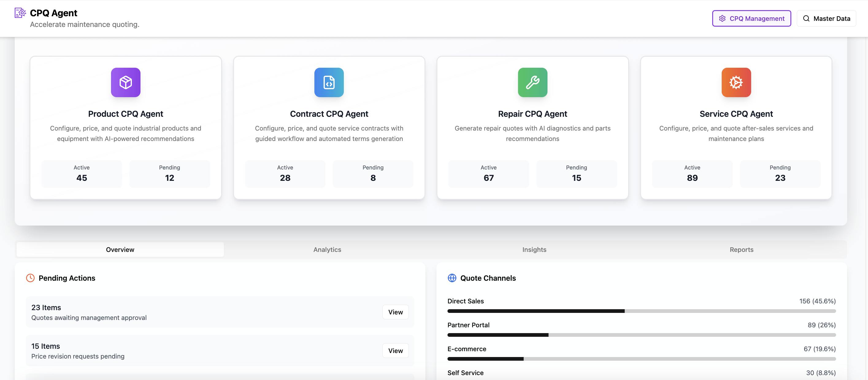Open the Product CPQ Agent card title
Image resolution: width=868 pixels, height=380 pixels.
click(x=125, y=114)
